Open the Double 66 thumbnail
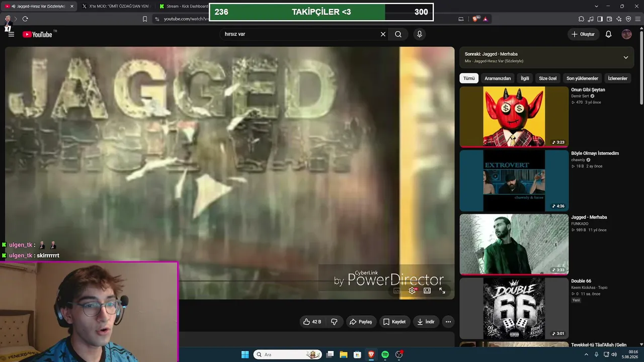The width and height of the screenshot is (644, 362). click(514, 308)
